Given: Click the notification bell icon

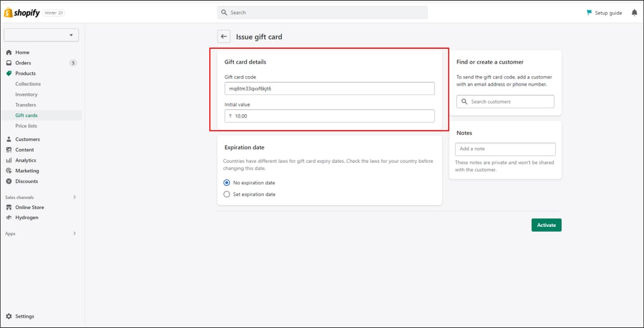Looking at the screenshot, I should click(x=634, y=13).
